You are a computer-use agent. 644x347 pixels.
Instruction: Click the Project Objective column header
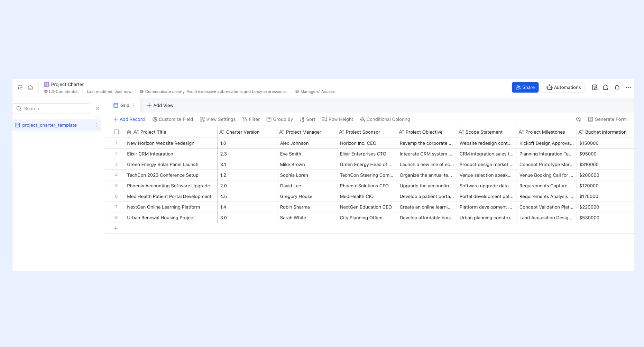pos(427,132)
